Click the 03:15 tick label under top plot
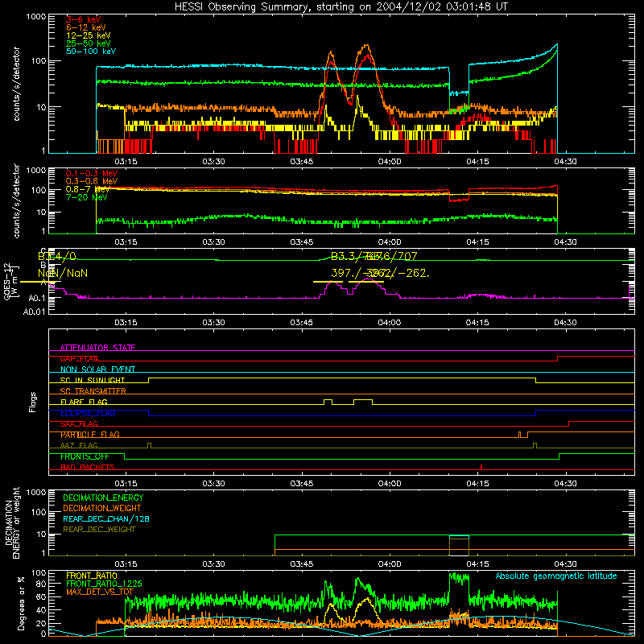644x644 pixels. click(x=126, y=162)
